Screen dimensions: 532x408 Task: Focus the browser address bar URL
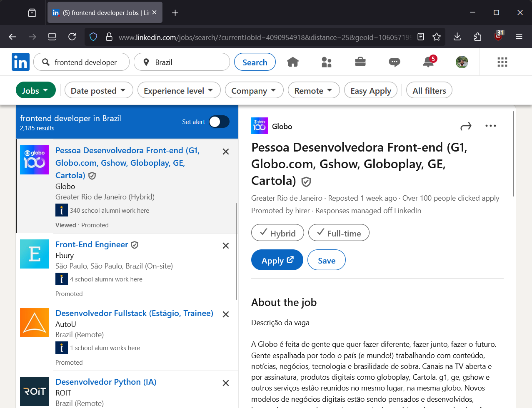pyautogui.click(x=265, y=37)
